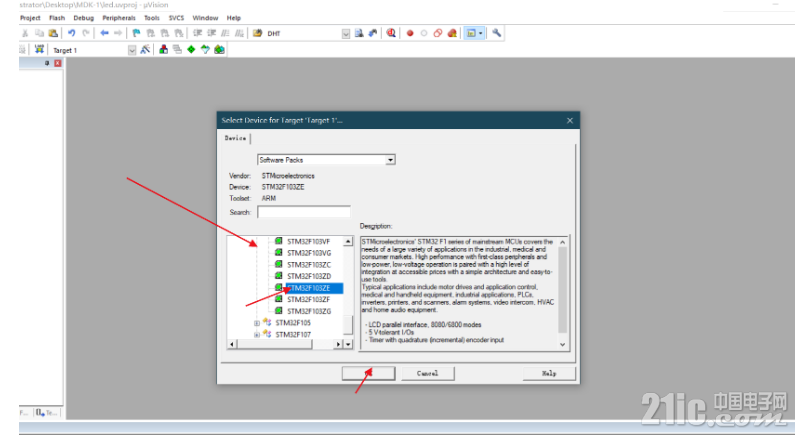Click the Cancel button
795x435 pixels.
[427, 373]
